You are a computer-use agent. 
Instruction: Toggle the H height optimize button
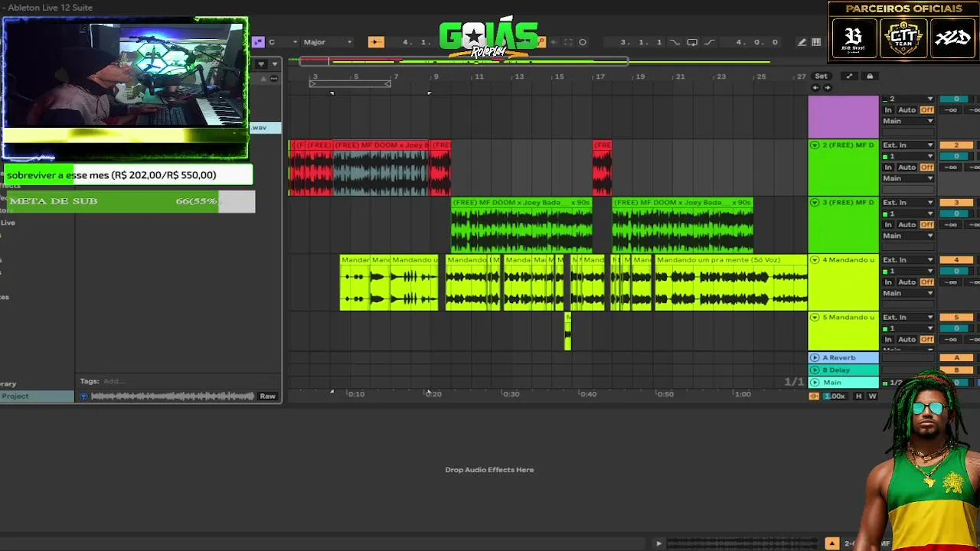tap(858, 396)
